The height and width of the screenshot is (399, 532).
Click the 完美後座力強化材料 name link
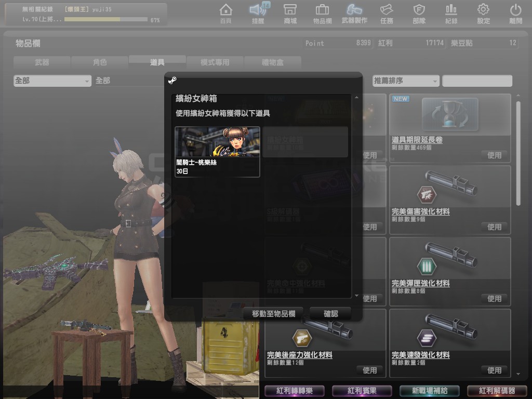pyautogui.click(x=300, y=355)
